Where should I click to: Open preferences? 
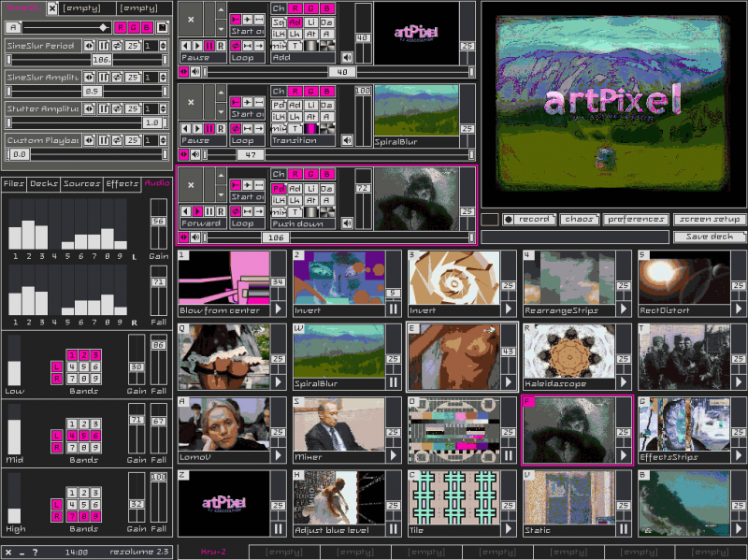coord(636,220)
